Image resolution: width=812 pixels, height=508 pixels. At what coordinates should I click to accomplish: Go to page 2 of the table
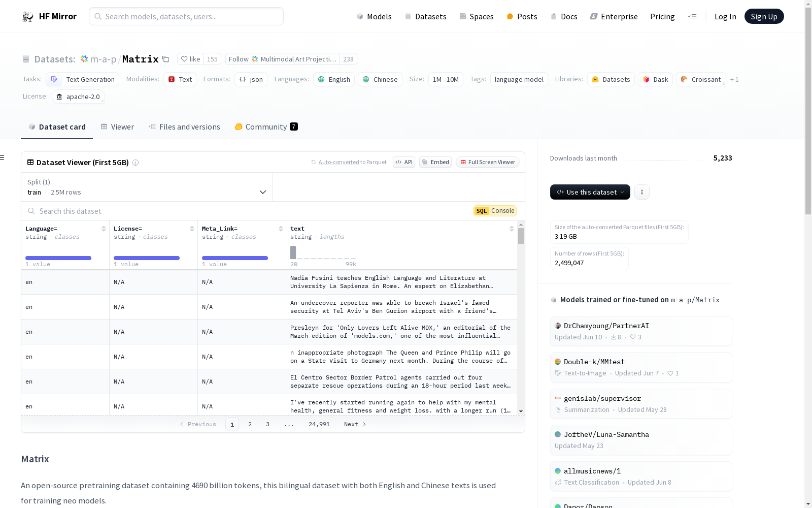pos(250,424)
